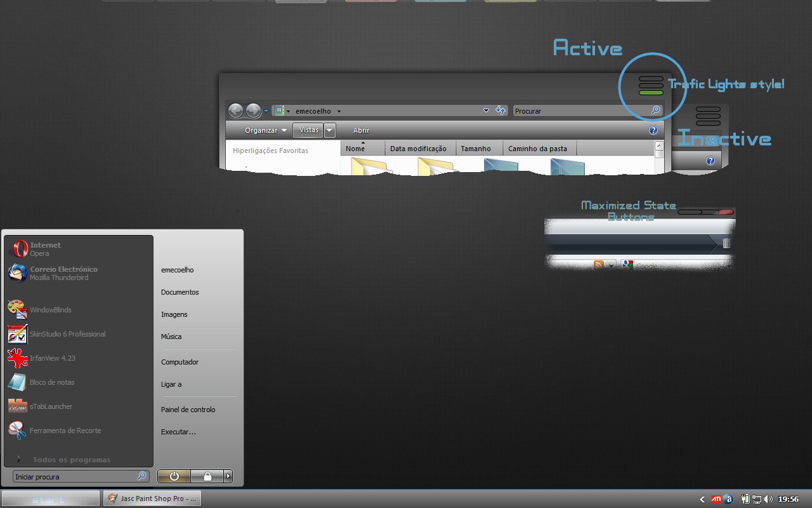Screen dimensions: 812x508
Task: Open Música from start menu
Action: tap(171, 337)
